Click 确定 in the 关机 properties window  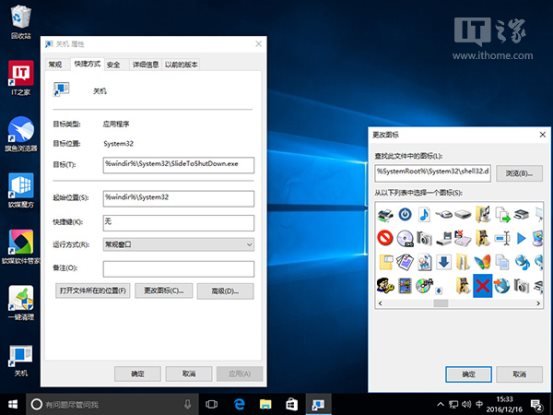138,374
